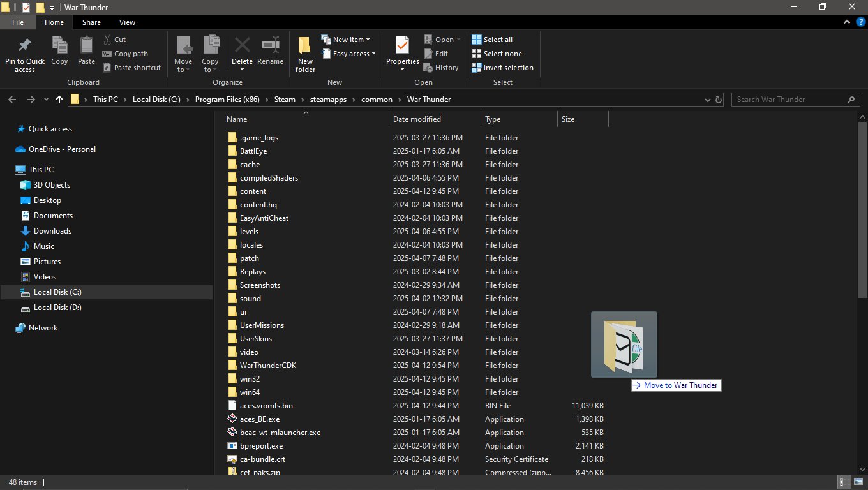Show file History from the ribbon
Image resolution: width=868 pixels, height=490 pixels.
click(x=441, y=68)
